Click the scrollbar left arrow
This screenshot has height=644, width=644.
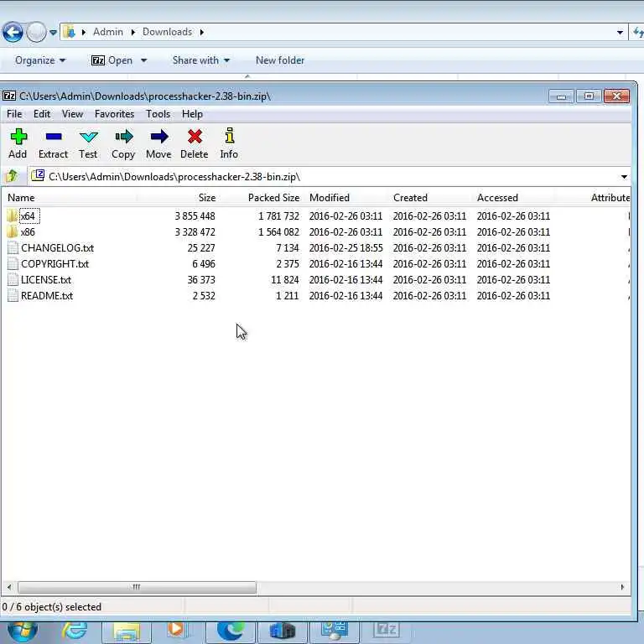coord(9,587)
